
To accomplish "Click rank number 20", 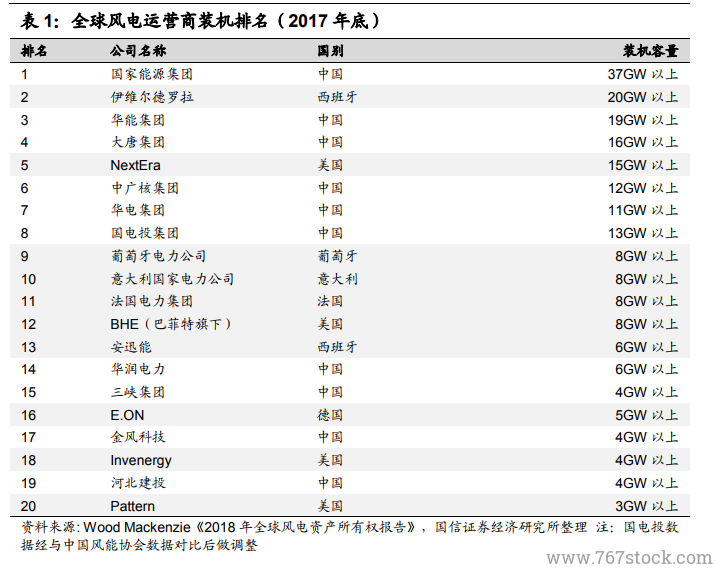I will click(x=28, y=506).
